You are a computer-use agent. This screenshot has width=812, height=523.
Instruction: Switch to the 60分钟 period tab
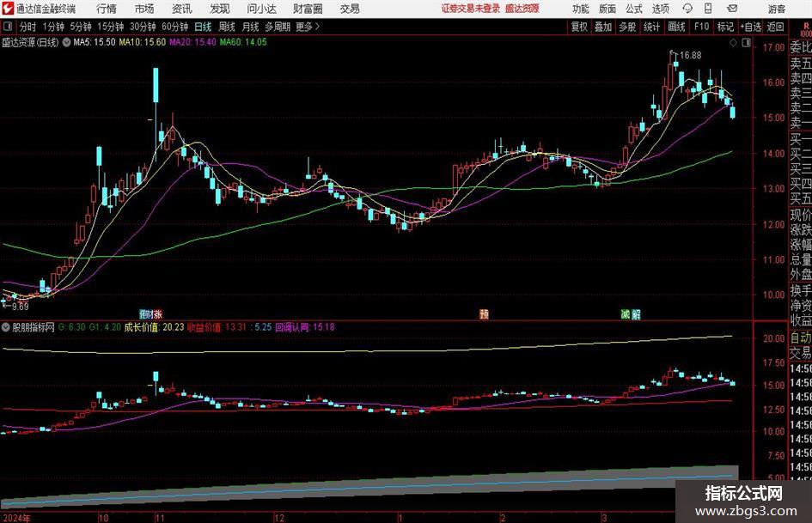click(174, 27)
